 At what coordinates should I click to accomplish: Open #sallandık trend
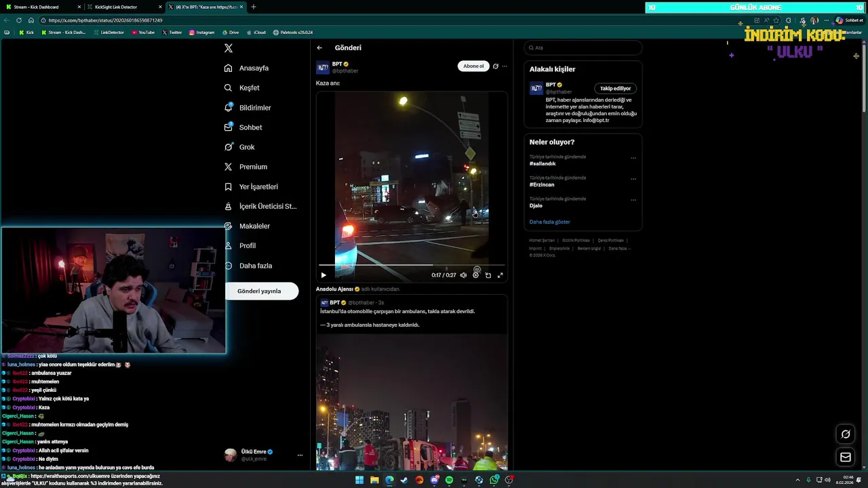tap(542, 163)
